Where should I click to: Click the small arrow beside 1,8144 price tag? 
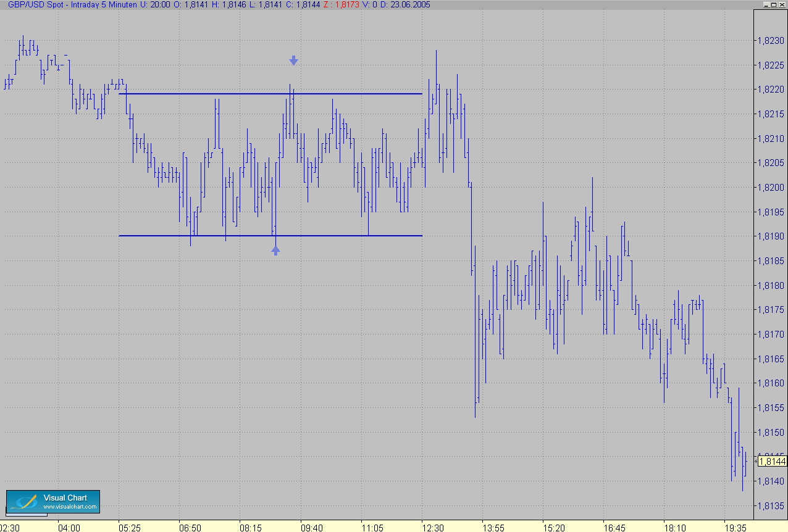tap(755, 462)
